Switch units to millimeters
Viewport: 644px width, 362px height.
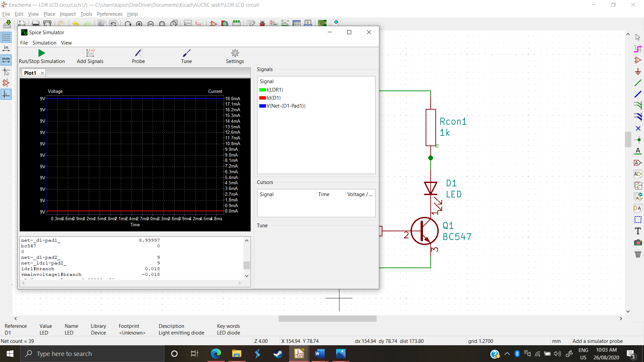[6, 60]
